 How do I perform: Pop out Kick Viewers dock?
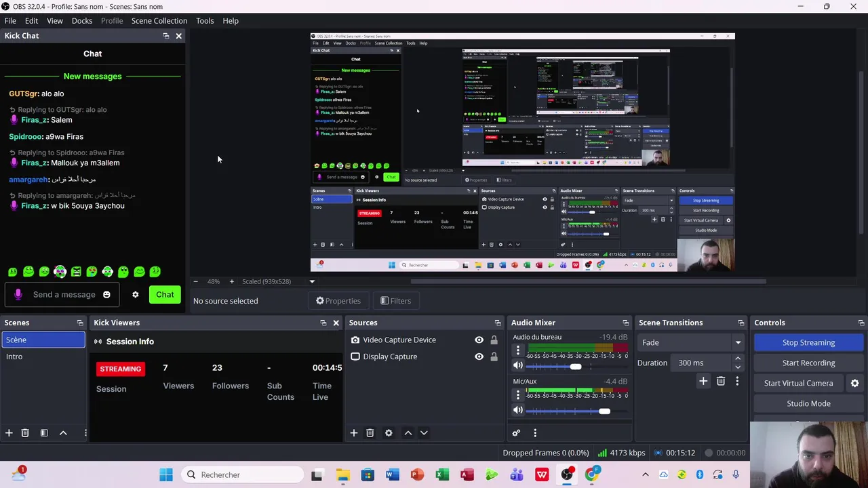click(323, 323)
